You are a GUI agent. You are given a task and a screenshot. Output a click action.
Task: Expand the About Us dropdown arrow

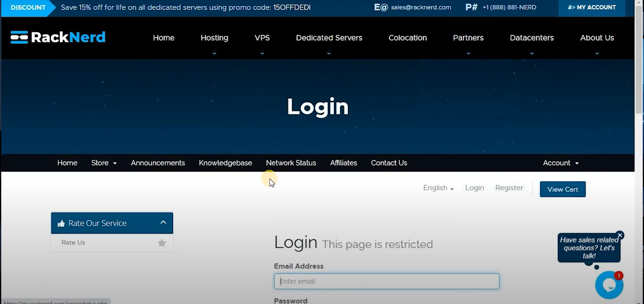[597, 54]
